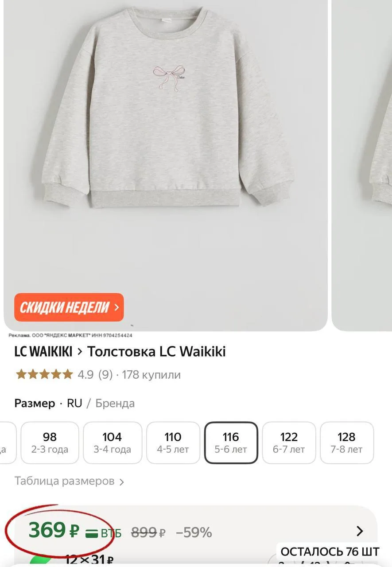Switch size system to Бренда

click(x=115, y=404)
